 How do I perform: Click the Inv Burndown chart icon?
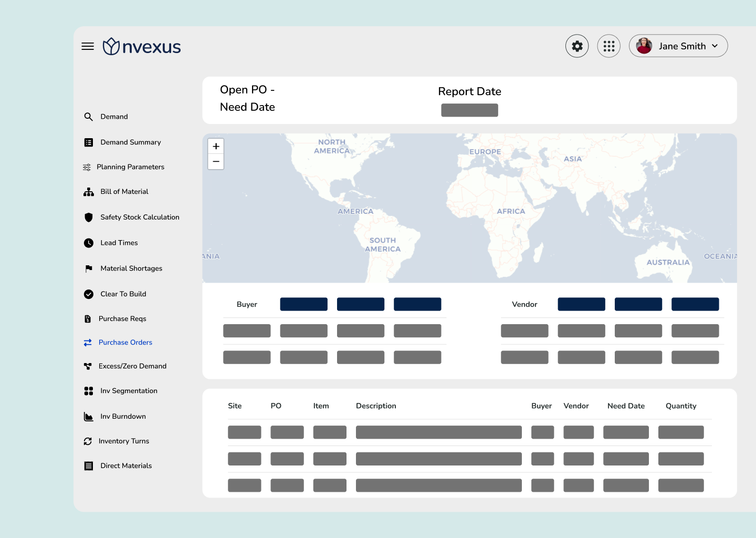pyautogui.click(x=89, y=417)
